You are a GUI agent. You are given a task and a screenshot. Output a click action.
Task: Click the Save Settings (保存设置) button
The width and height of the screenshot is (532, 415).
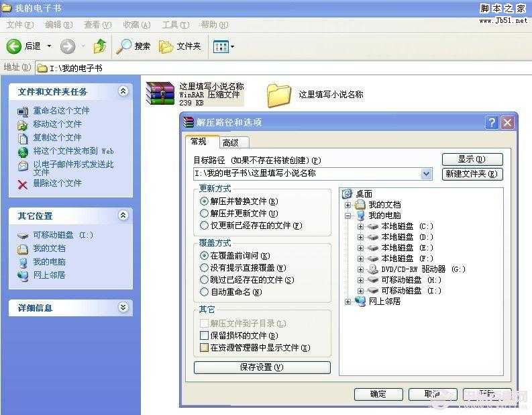pyautogui.click(x=262, y=367)
